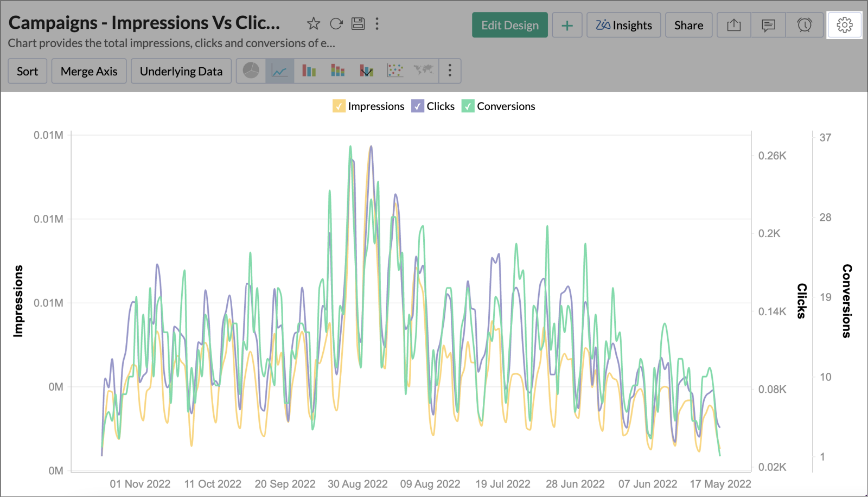This screenshot has height=497, width=868.
Task: Click Merge Axis option
Action: [x=89, y=71]
